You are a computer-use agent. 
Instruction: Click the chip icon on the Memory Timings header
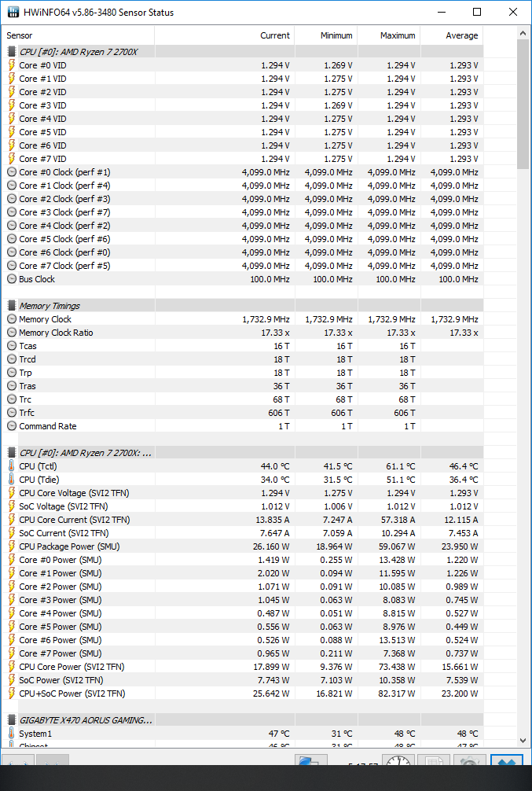(12, 306)
